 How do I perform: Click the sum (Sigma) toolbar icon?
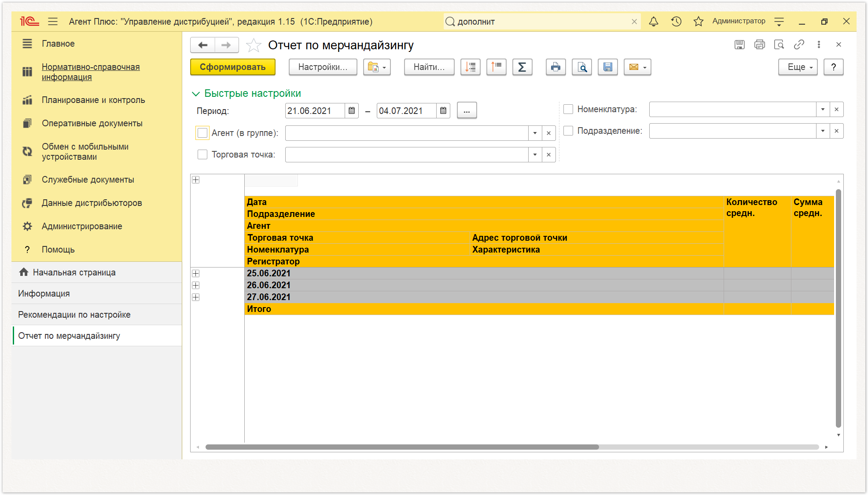(522, 67)
